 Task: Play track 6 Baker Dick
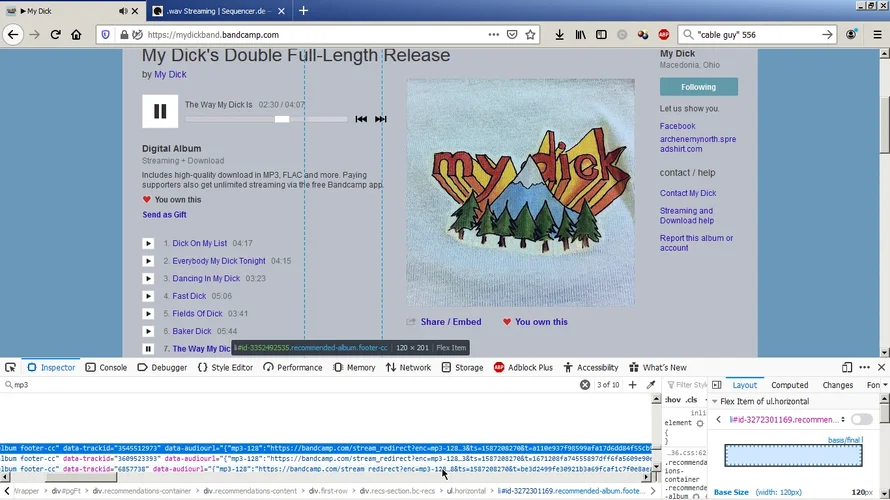click(x=148, y=331)
